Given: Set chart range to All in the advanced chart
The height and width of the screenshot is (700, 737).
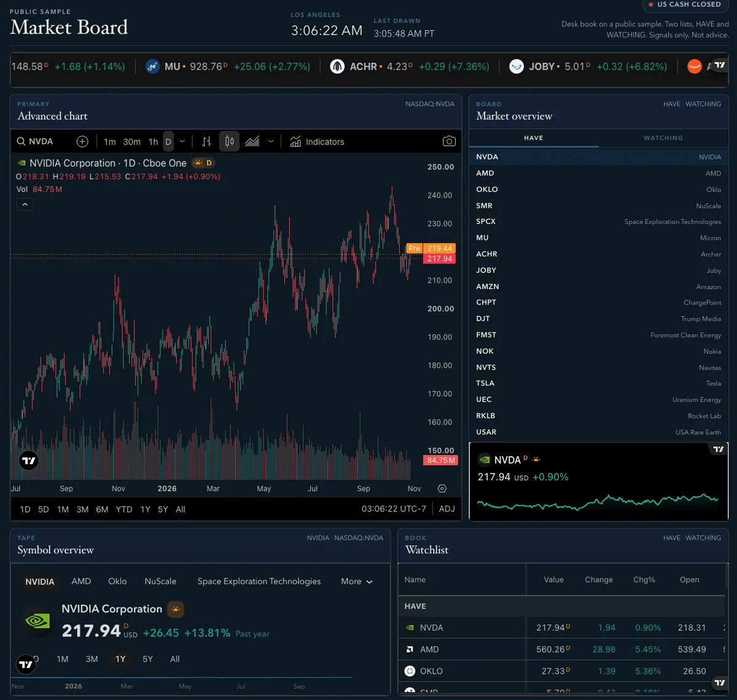Looking at the screenshot, I should (181, 509).
